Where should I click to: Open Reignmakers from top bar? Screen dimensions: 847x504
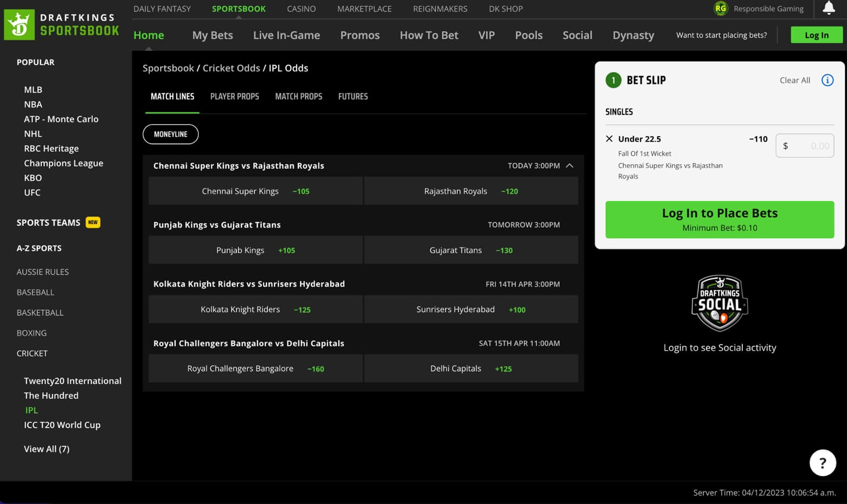440,9
